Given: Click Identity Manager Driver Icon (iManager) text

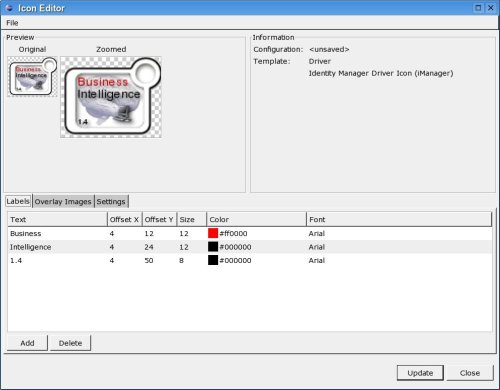Looking at the screenshot, I should pyautogui.click(x=381, y=73).
